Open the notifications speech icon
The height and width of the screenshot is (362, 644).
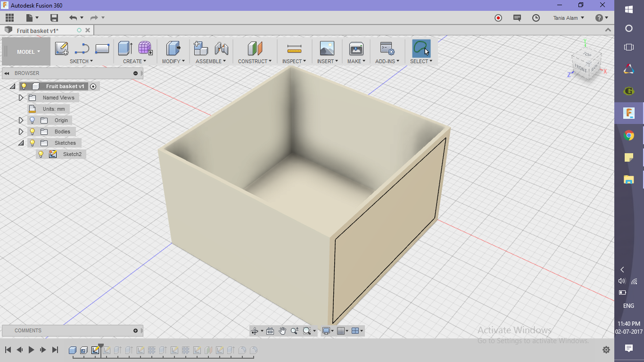(x=517, y=18)
